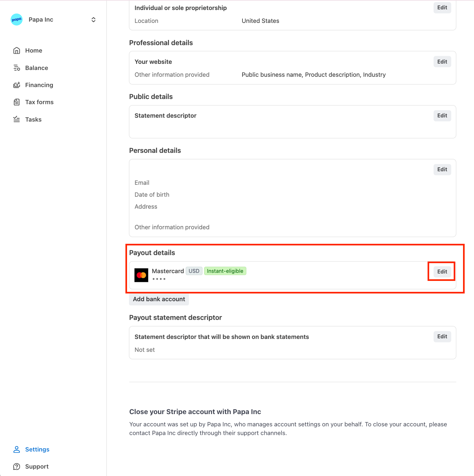Click the Settings person icon
The image size is (474, 476).
click(17, 449)
